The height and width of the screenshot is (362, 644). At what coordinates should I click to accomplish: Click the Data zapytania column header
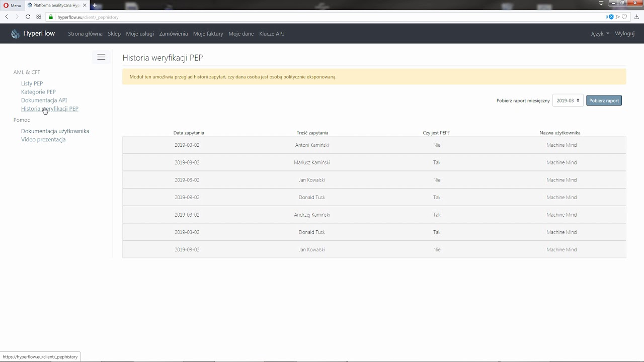point(189,133)
